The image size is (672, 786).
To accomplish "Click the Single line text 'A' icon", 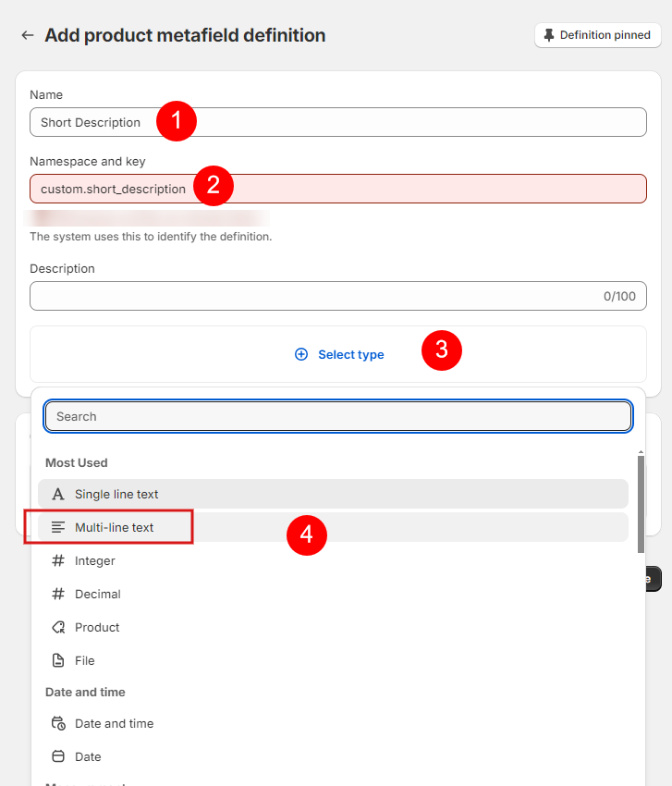I will click(x=58, y=495).
